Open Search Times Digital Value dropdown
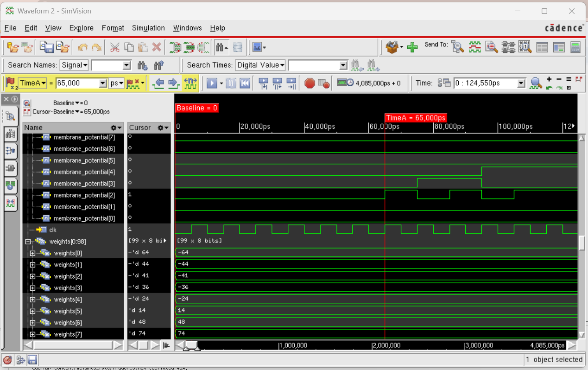Image resolution: width=588 pixels, height=370 pixels. click(260, 65)
